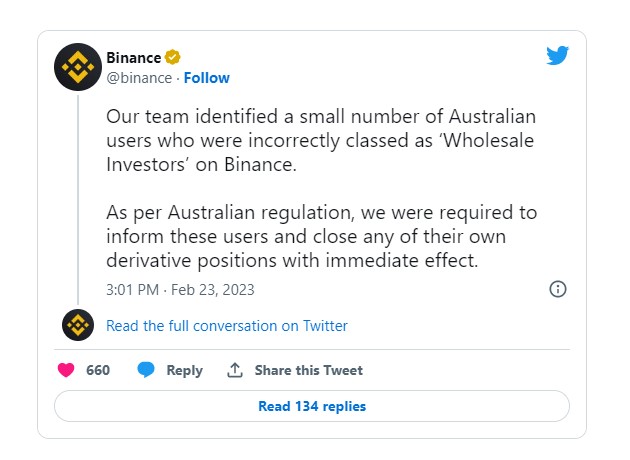Follow the Binance account
The height and width of the screenshot is (460, 630).
(206, 78)
